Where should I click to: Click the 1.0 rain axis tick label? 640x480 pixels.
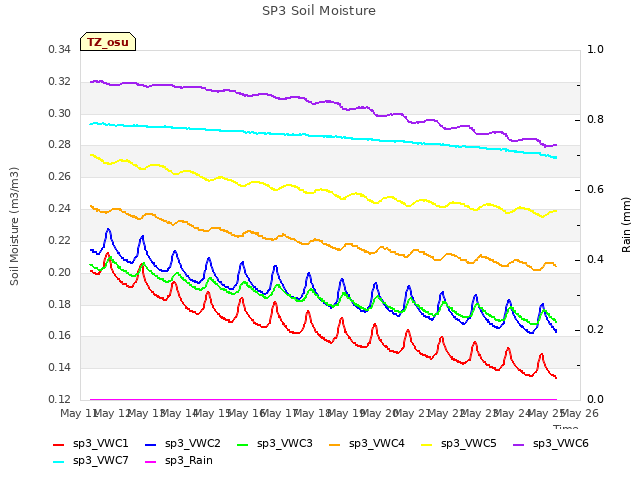tap(595, 50)
